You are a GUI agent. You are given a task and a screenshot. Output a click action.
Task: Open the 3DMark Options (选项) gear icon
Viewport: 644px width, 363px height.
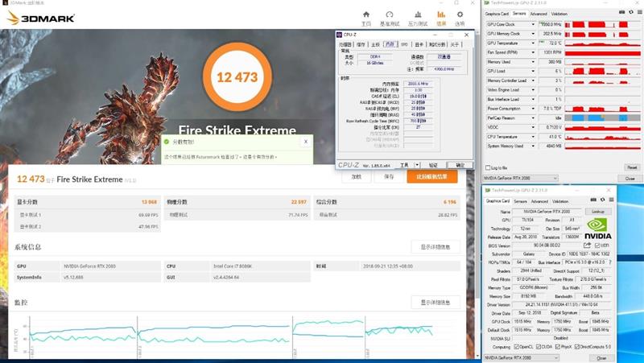pyautogui.click(x=460, y=14)
